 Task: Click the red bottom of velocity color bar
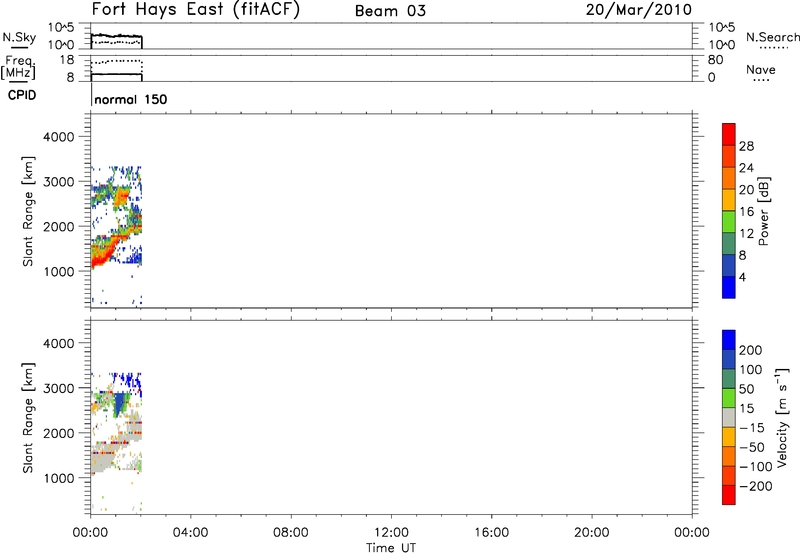[x=729, y=495]
